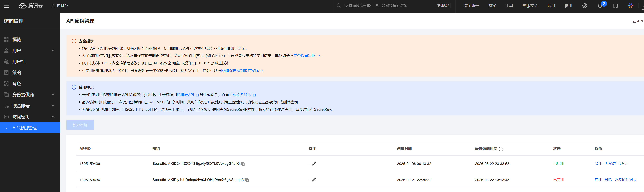Expand the 用户 sidebar submenu
Screen dimensions: 644x192
click(x=53, y=50)
